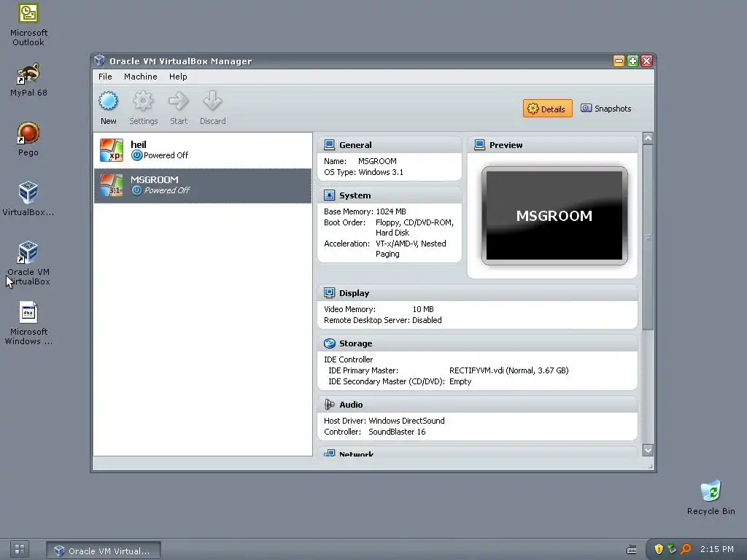747x560 pixels.
Task: Open the Machine menu
Action: point(141,77)
